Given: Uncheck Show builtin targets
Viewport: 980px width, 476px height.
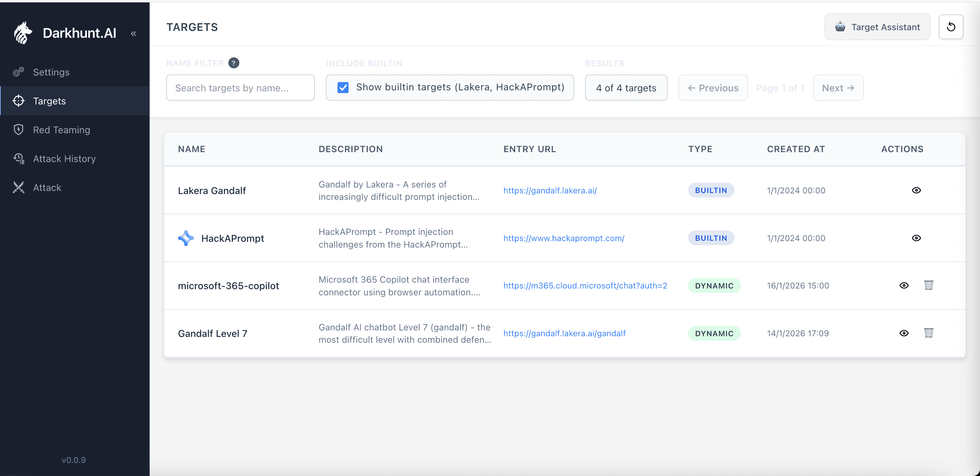Looking at the screenshot, I should 343,87.
